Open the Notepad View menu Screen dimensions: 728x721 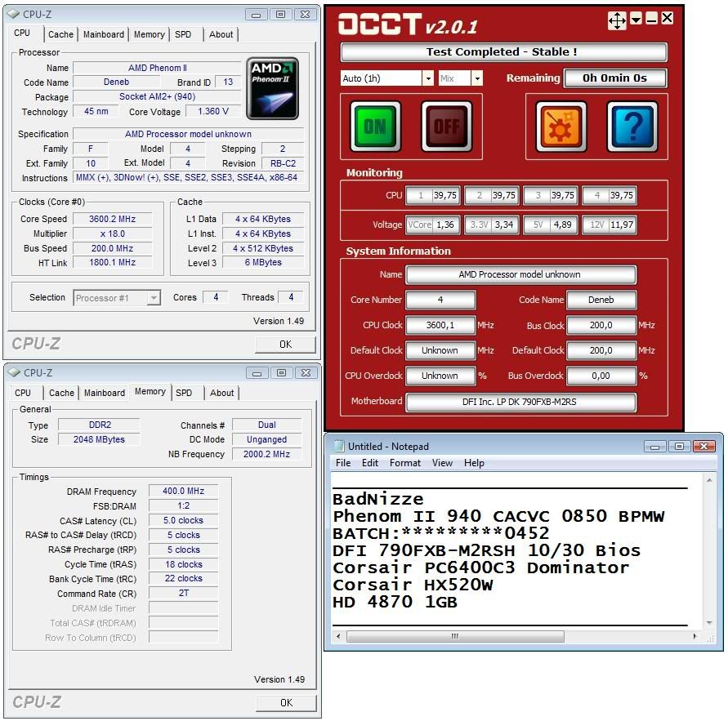tap(442, 463)
